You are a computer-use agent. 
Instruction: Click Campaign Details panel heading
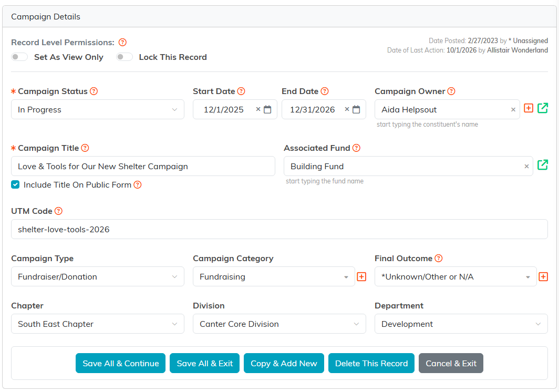tap(46, 17)
